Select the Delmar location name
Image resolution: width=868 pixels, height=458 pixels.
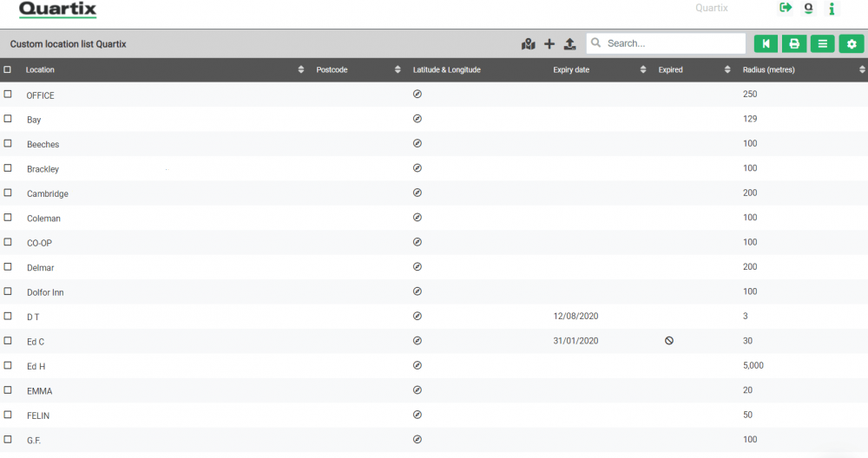[x=41, y=268]
